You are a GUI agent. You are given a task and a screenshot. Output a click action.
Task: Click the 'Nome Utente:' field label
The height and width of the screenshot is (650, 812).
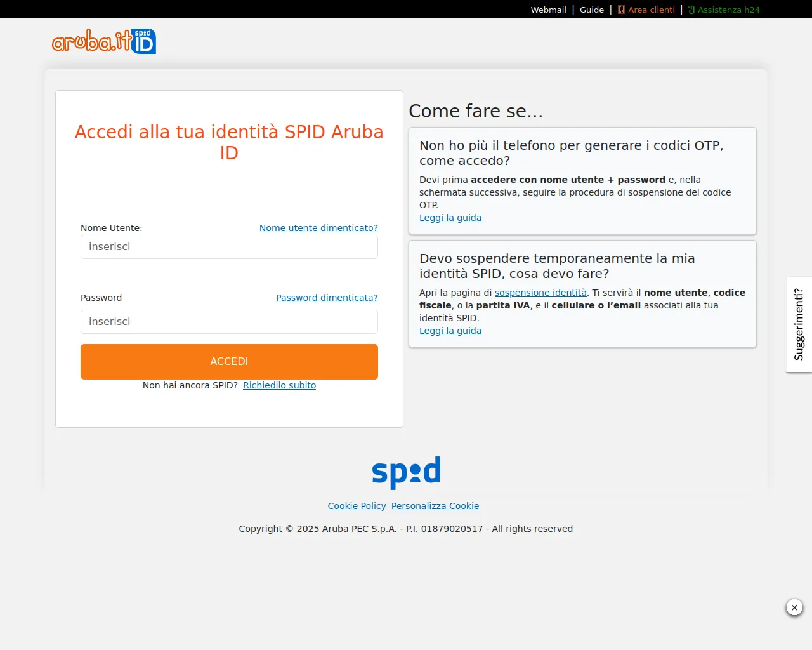point(112,228)
